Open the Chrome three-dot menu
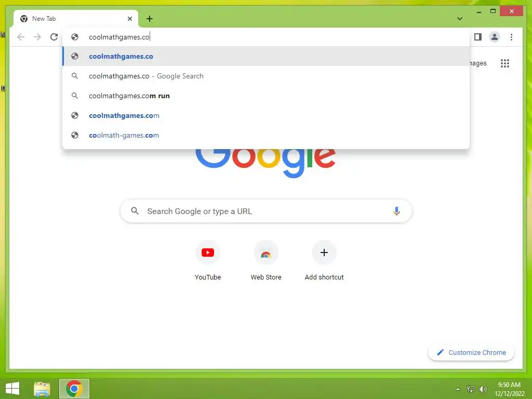The image size is (532, 399). point(511,37)
